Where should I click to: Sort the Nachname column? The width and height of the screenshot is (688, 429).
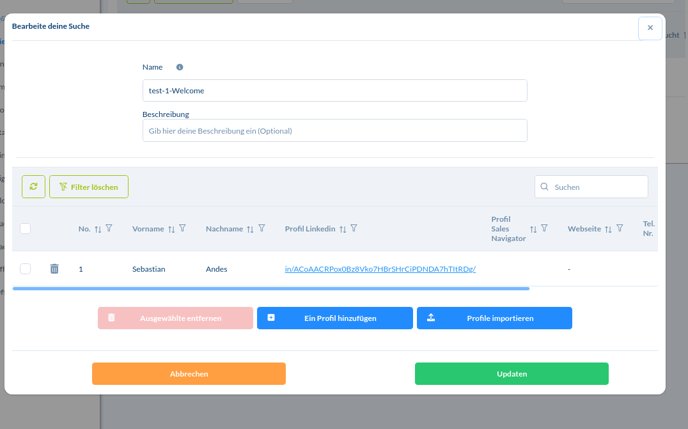click(250, 229)
